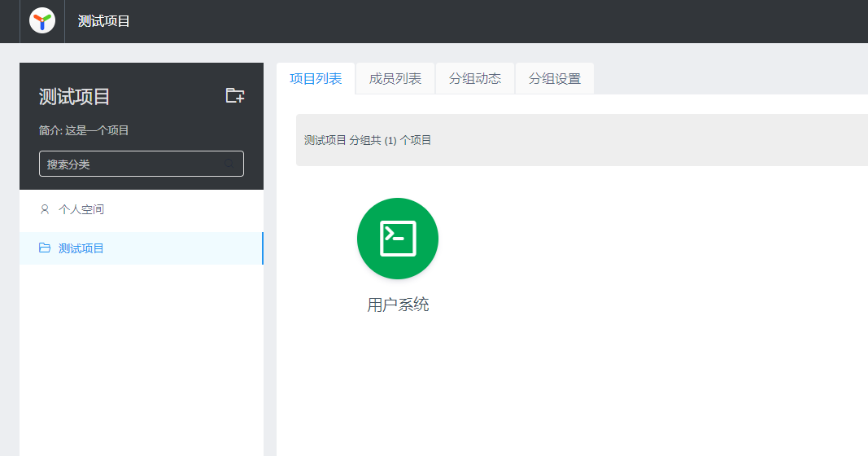Click the 测试项目 分组共 (1) 个项目 summary
Image resolution: width=868 pixels, height=456 pixels.
point(368,140)
